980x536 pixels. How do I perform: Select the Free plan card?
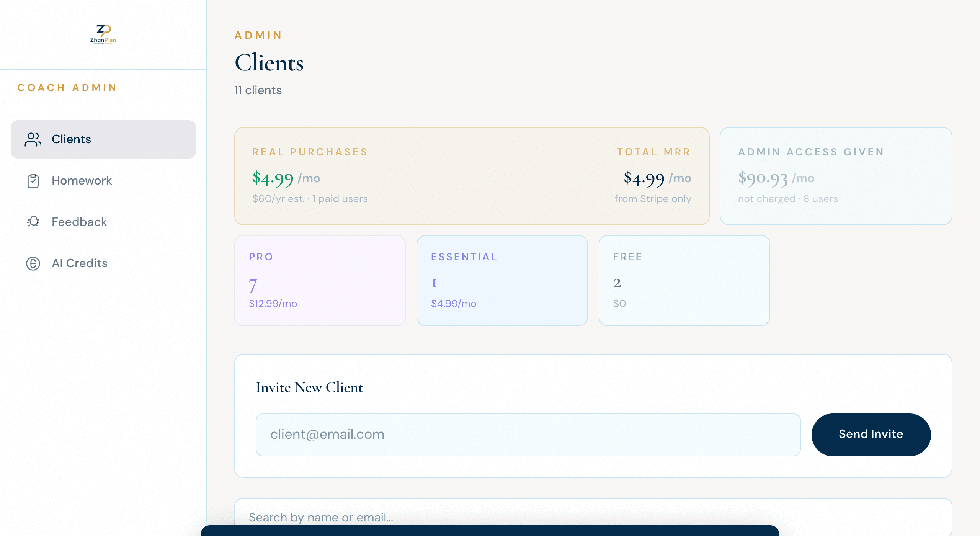[x=684, y=281]
